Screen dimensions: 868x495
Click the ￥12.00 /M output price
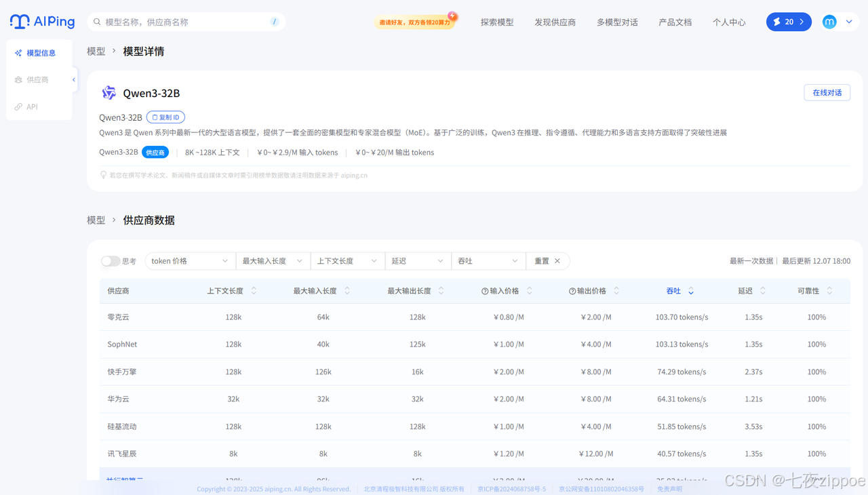tap(596, 454)
